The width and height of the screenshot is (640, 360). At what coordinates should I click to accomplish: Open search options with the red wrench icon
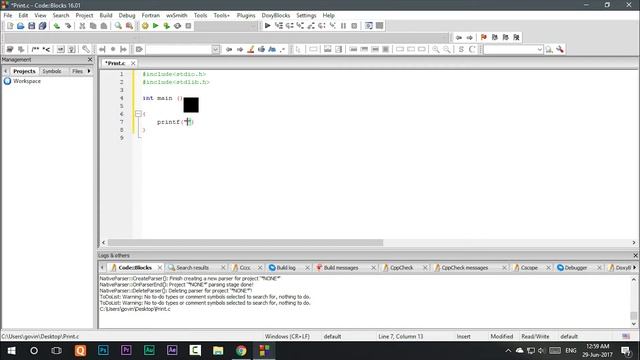[560, 49]
